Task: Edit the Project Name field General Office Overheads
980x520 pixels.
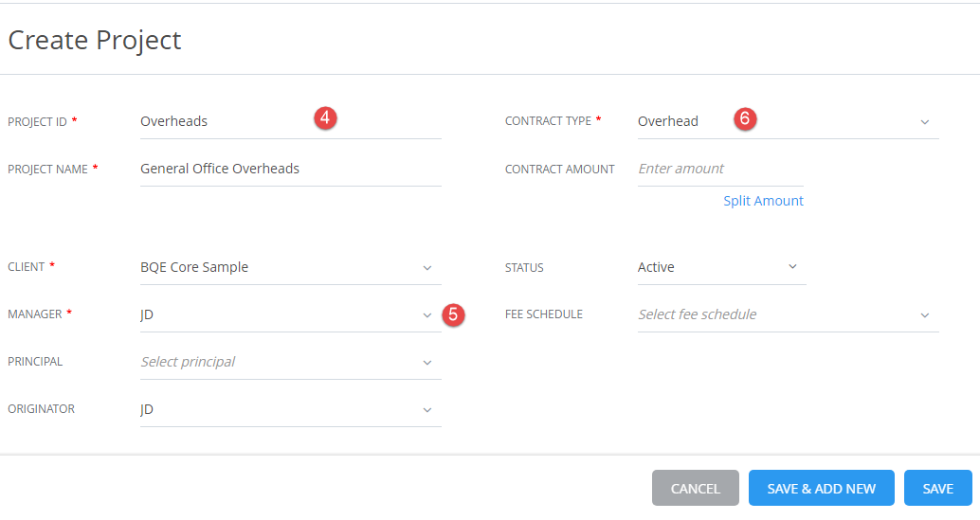Action: click(291, 169)
